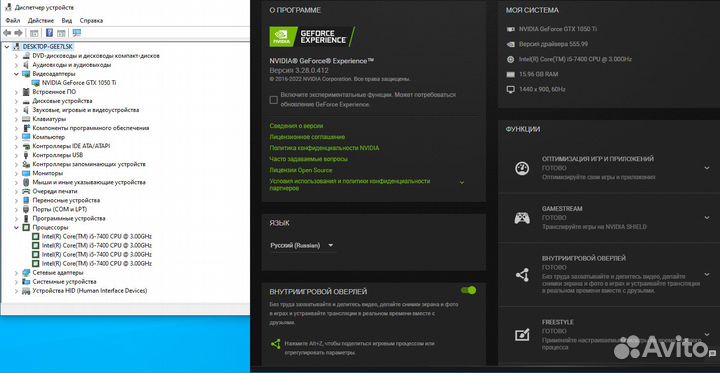Click the FREESTYLE pencil icon
This screenshot has width=720, height=373.
click(x=522, y=334)
